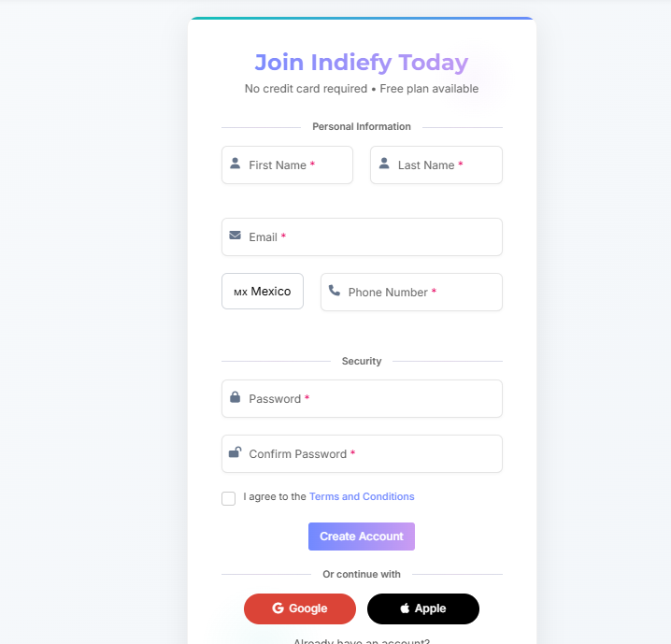This screenshot has height=644, width=671.
Task: Click the Google logo icon
Action: pos(278,608)
